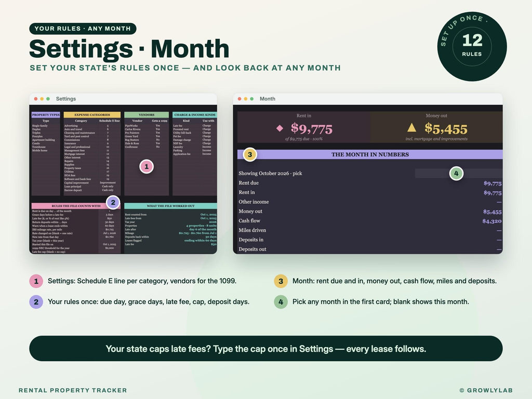Click the YOUR RULES · ANY MONTH pill label
532x399 pixels.
click(x=83, y=29)
